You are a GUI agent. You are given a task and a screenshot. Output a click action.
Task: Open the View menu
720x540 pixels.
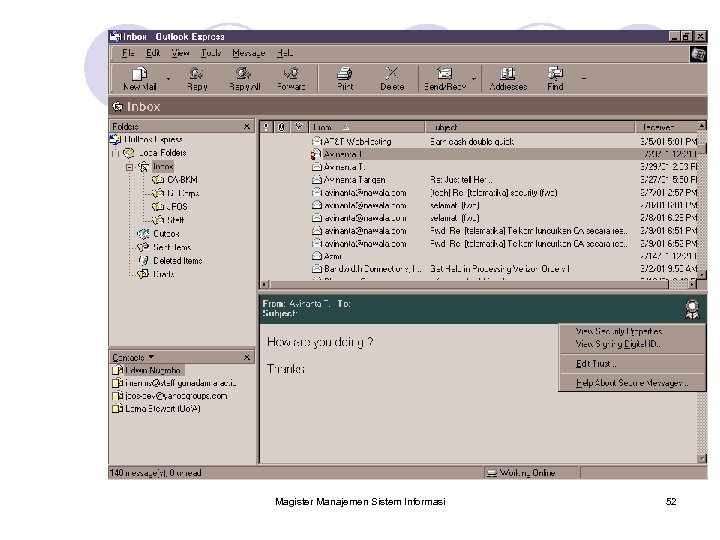click(180, 53)
